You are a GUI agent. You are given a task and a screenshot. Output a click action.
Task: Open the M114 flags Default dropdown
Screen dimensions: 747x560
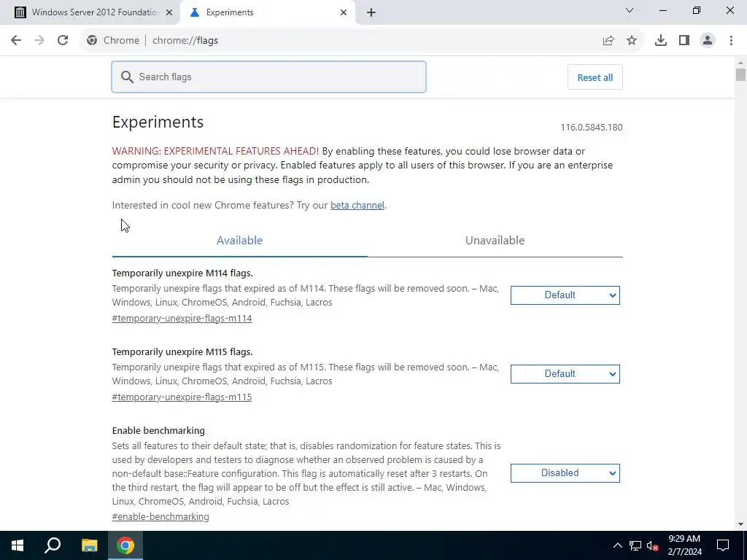coord(565,295)
